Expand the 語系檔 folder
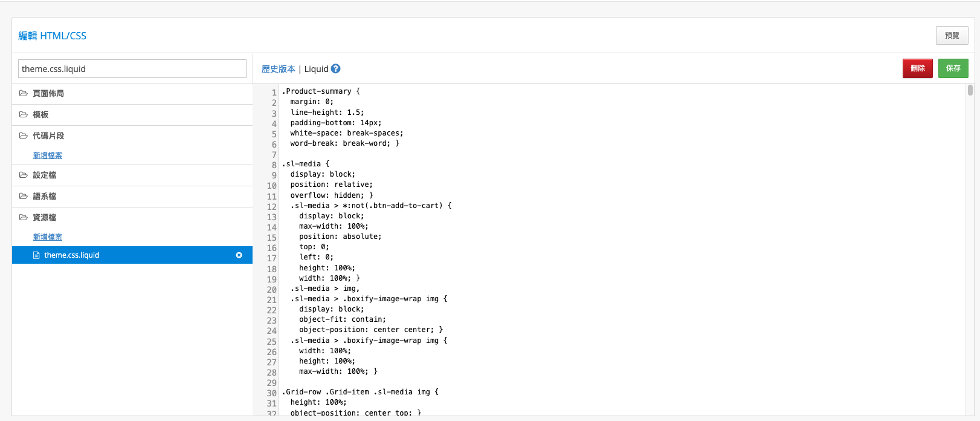980x421 pixels. 132,197
